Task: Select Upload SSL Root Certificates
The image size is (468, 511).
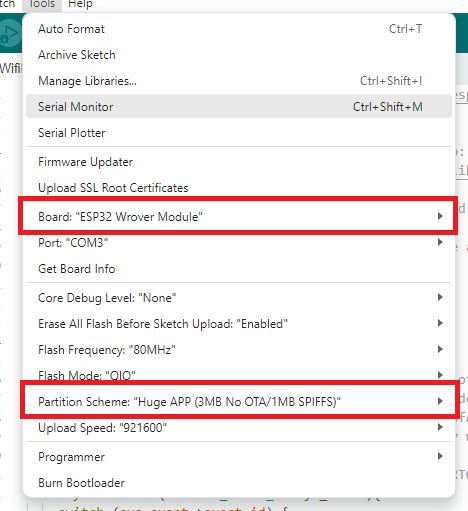Action: 239,188
